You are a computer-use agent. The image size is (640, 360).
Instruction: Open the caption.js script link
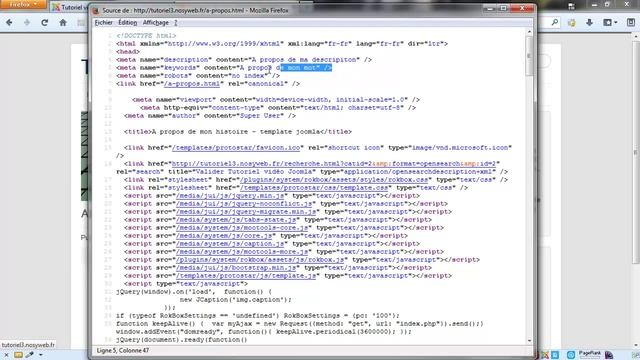(x=230, y=243)
